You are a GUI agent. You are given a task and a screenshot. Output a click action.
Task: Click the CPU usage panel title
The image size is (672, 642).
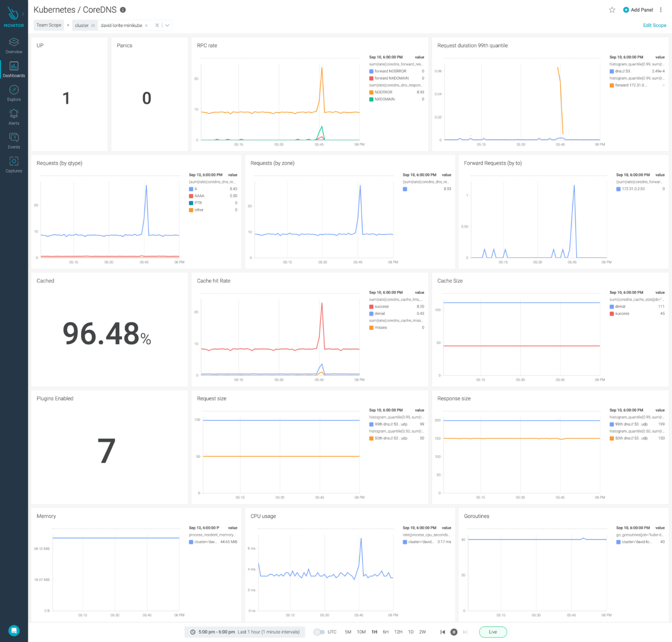263,516
